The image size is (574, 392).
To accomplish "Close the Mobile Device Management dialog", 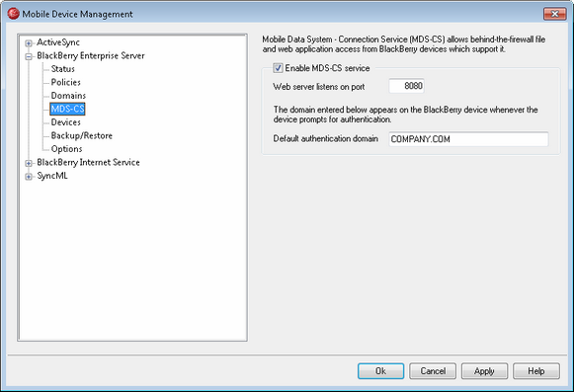I will pos(554,14).
